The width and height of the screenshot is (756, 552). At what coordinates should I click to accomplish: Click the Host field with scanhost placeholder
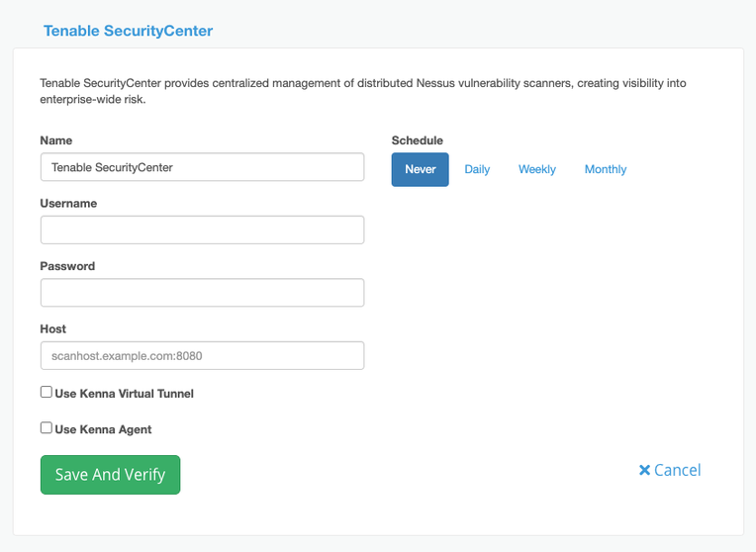point(202,356)
